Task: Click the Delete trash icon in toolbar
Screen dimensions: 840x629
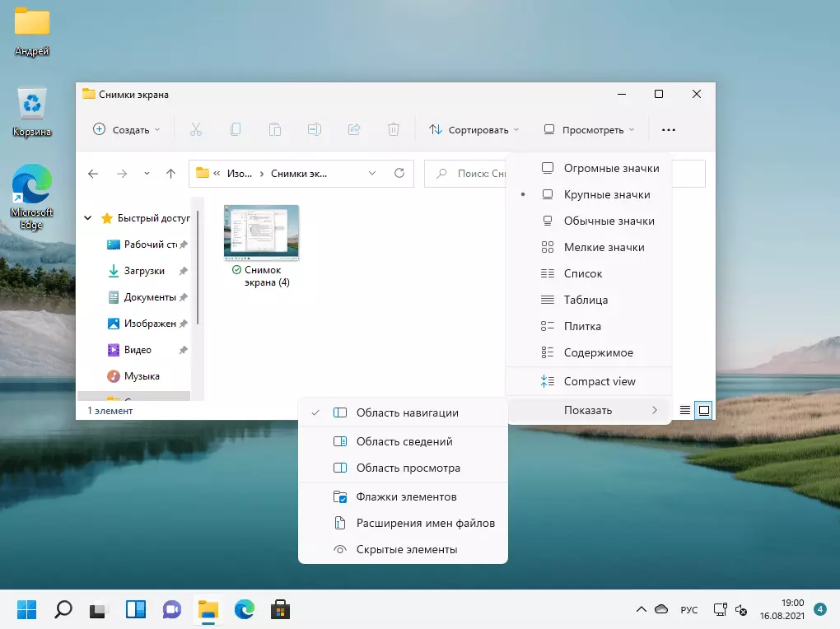Action: [x=394, y=129]
